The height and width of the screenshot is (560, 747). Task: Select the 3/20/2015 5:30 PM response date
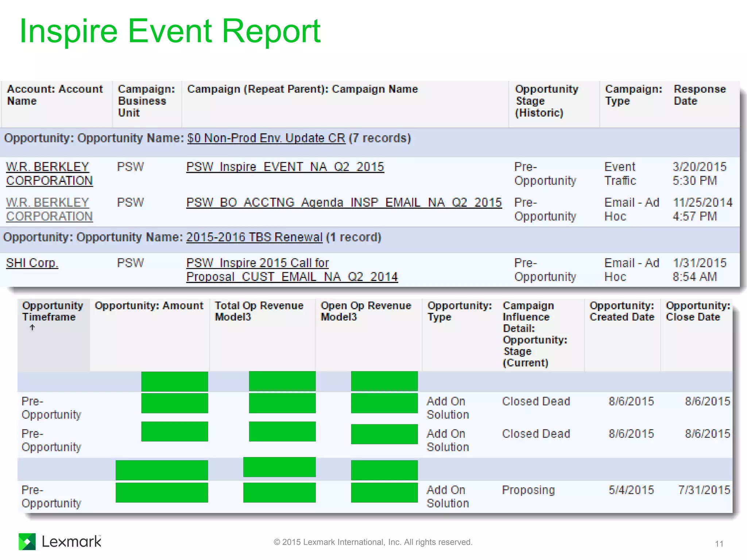click(700, 174)
